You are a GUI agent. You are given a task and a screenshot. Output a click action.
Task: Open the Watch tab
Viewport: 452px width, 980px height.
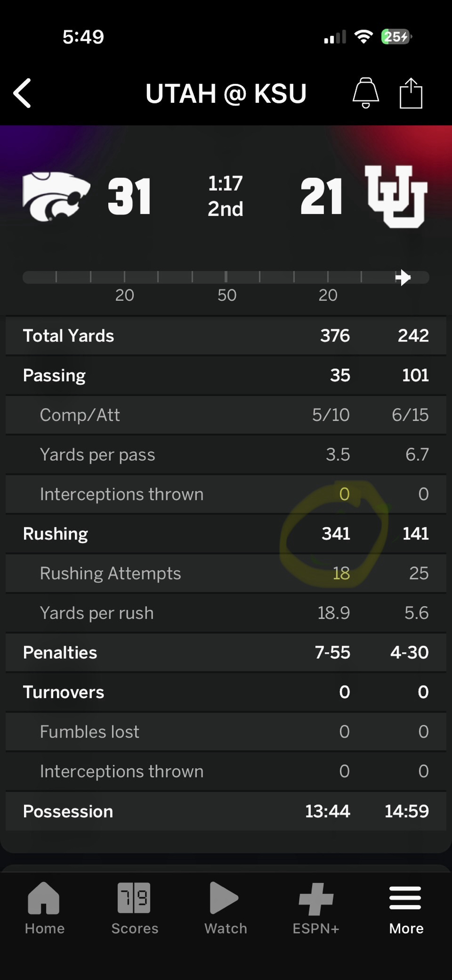225,908
